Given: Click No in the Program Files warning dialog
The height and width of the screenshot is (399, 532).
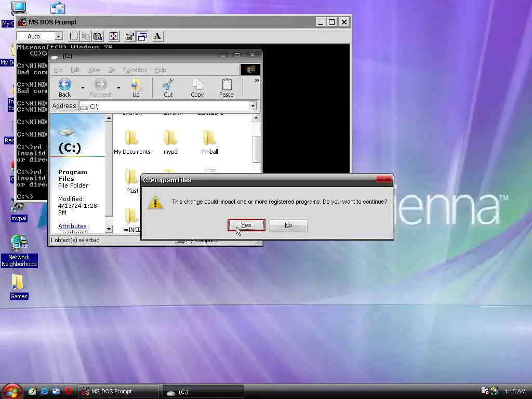Looking at the screenshot, I should 288,225.
